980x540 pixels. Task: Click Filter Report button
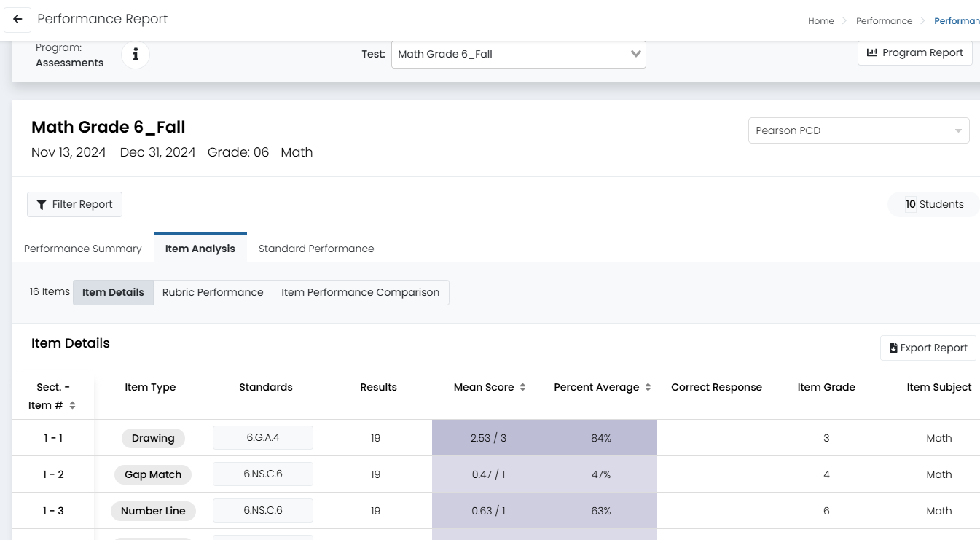(74, 204)
